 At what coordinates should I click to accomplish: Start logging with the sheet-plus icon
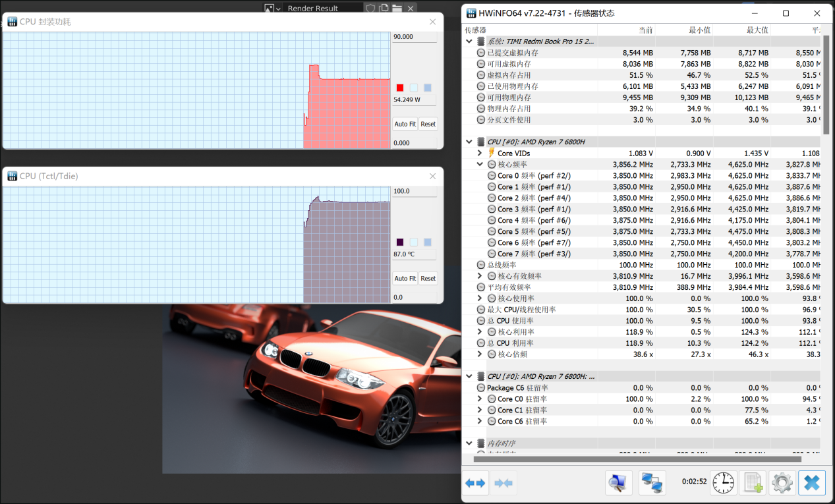point(753,483)
